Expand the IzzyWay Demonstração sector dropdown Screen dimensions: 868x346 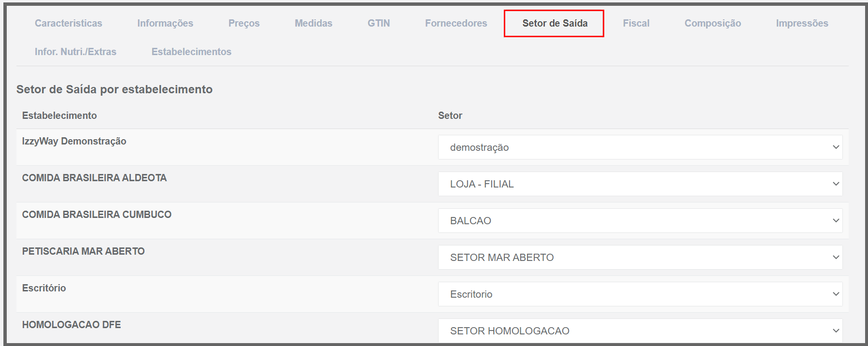click(x=640, y=147)
